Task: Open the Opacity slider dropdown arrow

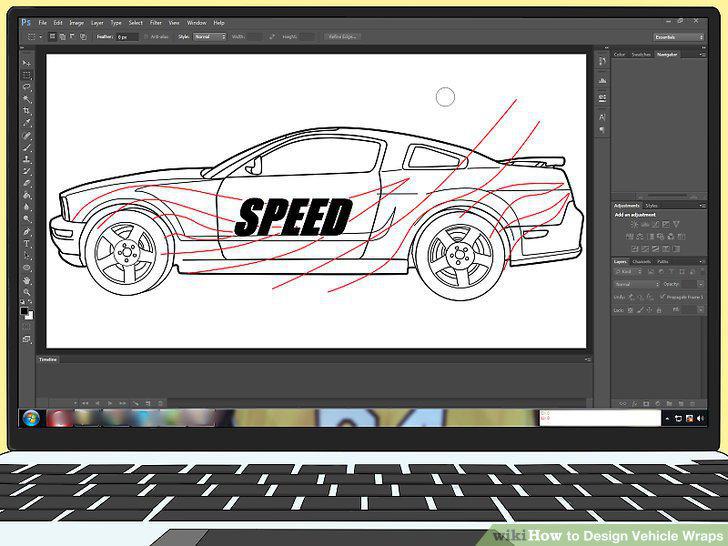Action: 700,284
